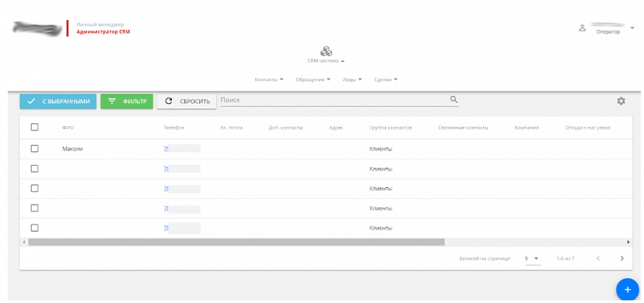This screenshot has height=303, width=644.
Task: Expand the Оператор user dropdown
Action: tap(632, 28)
